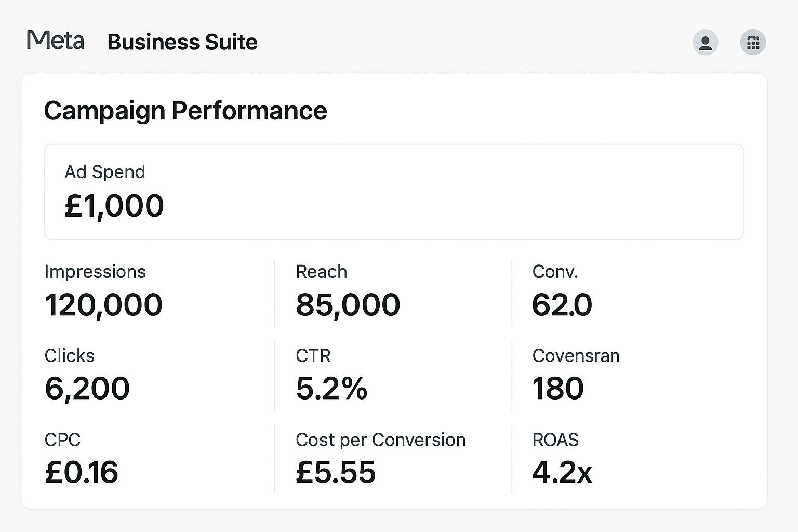Select the £5.55 cost per conversion

coord(336,472)
